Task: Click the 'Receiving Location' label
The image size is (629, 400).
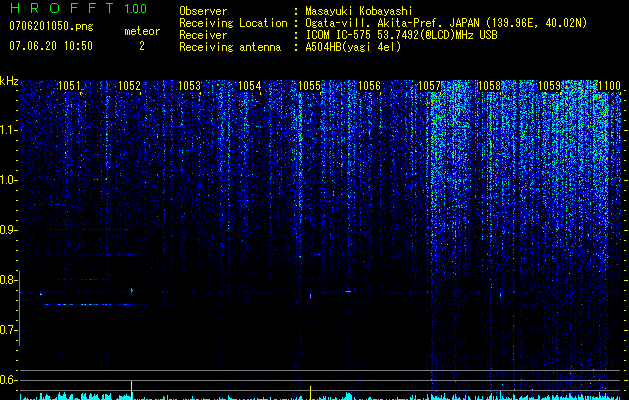Action: click(233, 23)
